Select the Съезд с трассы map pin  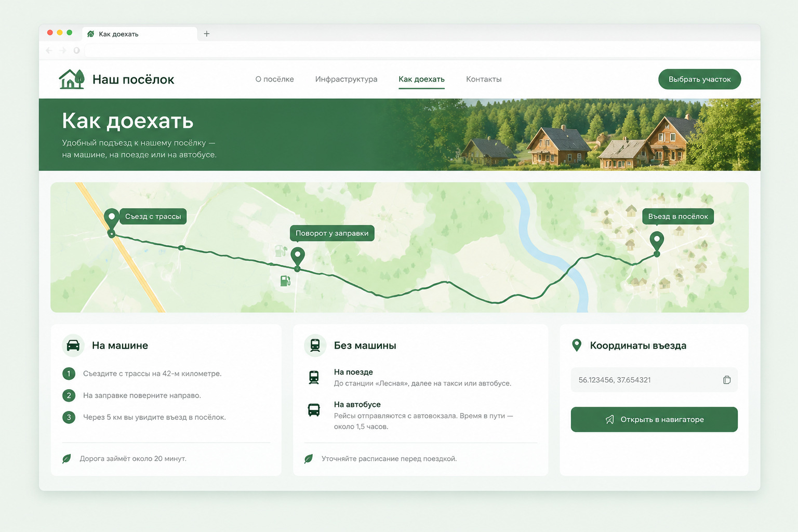pos(111,220)
